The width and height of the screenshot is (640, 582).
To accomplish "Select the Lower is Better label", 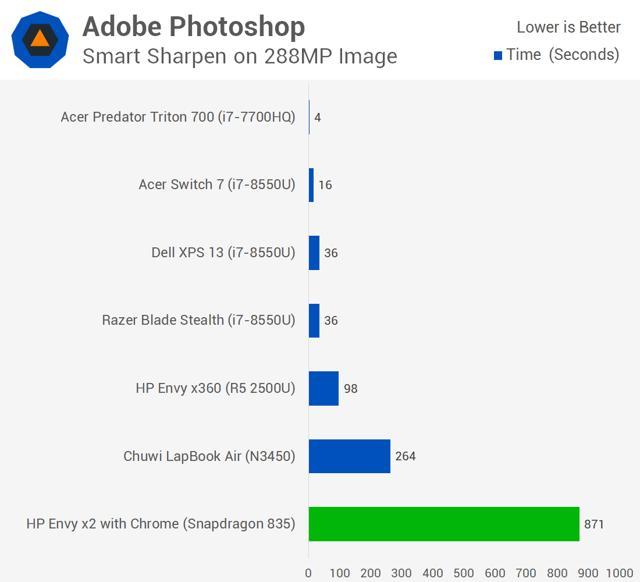I will tap(568, 27).
